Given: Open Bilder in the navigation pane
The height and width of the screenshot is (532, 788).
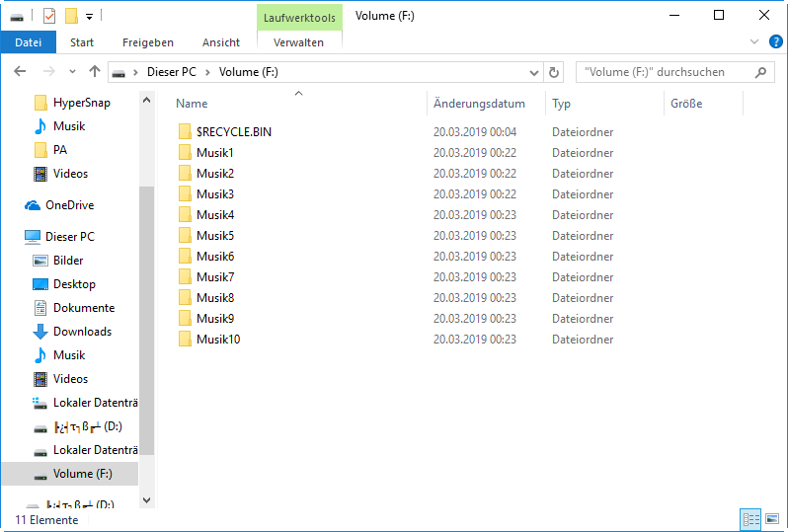Looking at the screenshot, I should (58, 261).
